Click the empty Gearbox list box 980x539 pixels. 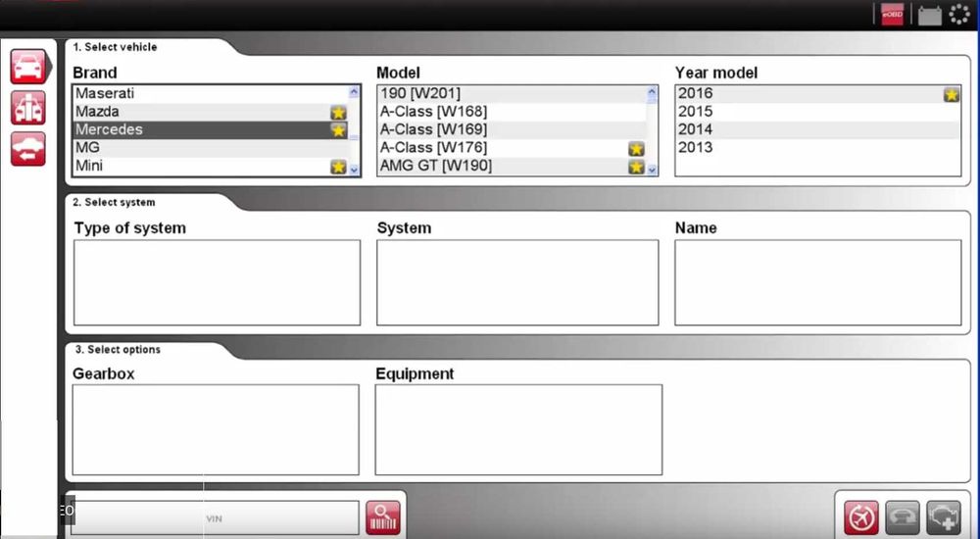tap(216, 430)
